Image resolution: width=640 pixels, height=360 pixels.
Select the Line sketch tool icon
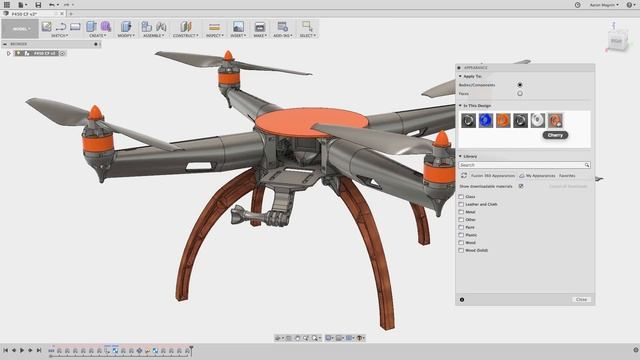(x=61, y=27)
